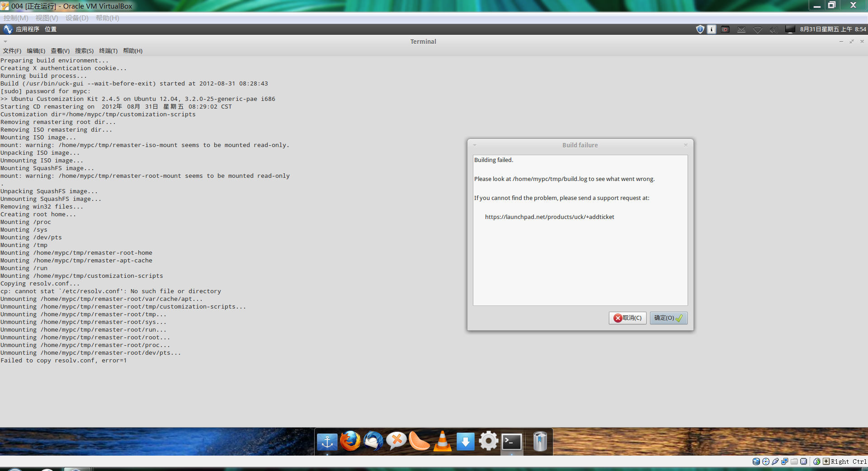Open the chat bubble messenger in dock

tap(396, 441)
